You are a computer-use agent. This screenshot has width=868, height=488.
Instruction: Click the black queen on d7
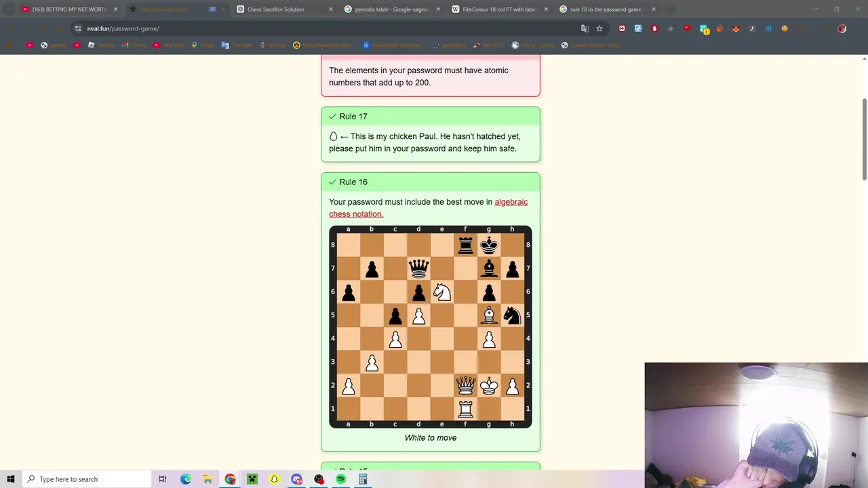pyautogui.click(x=418, y=268)
